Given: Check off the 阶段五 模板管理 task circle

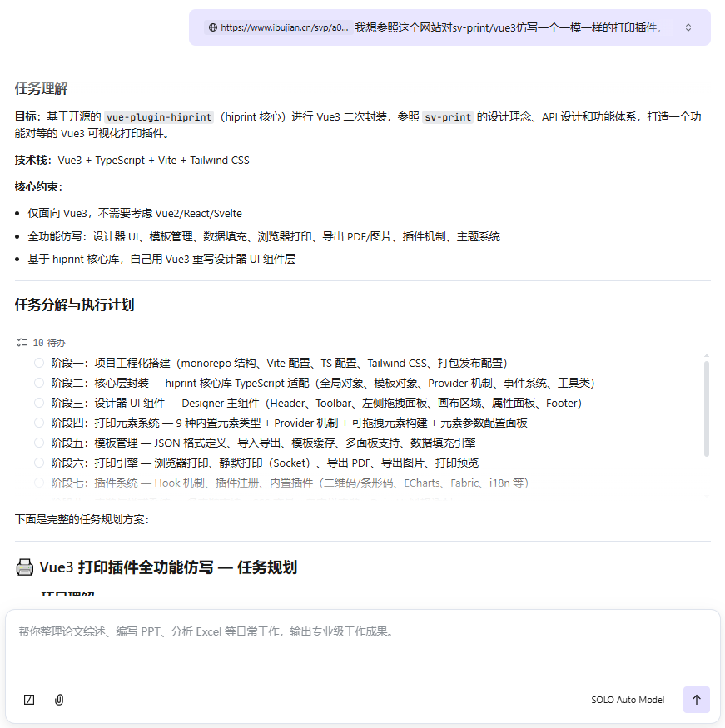Looking at the screenshot, I should [x=39, y=443].
